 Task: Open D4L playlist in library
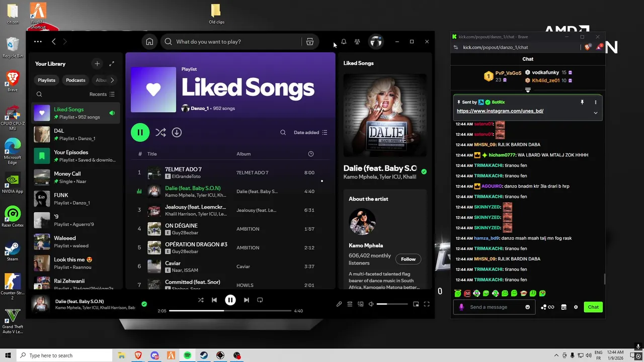(75, 134)
